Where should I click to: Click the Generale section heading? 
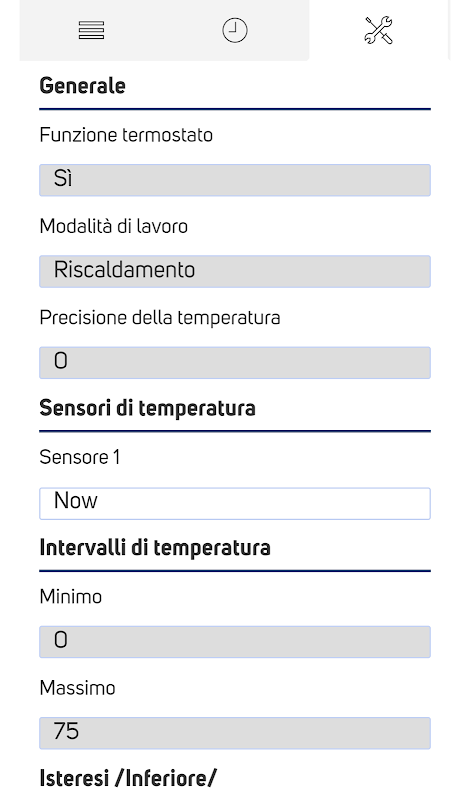pos(82,86)
